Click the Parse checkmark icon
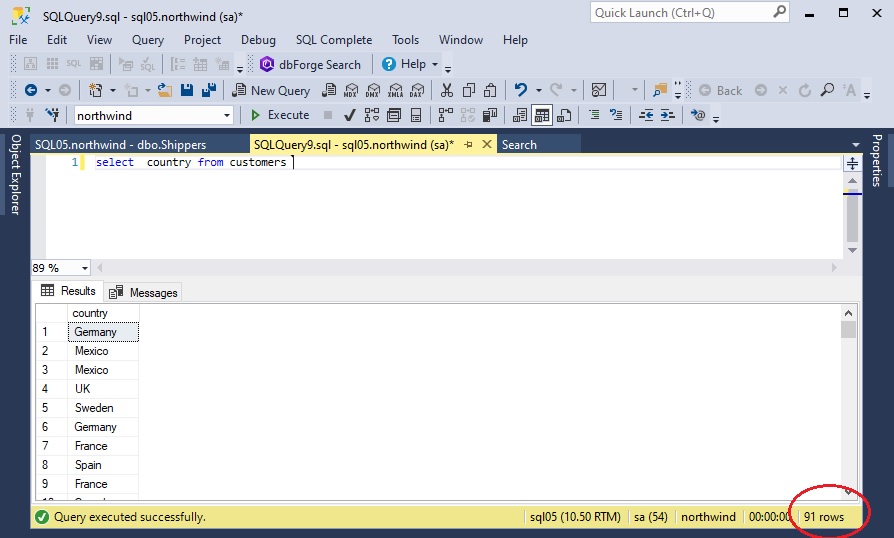The height and width of the screenshot is (538, 894). 350,116
